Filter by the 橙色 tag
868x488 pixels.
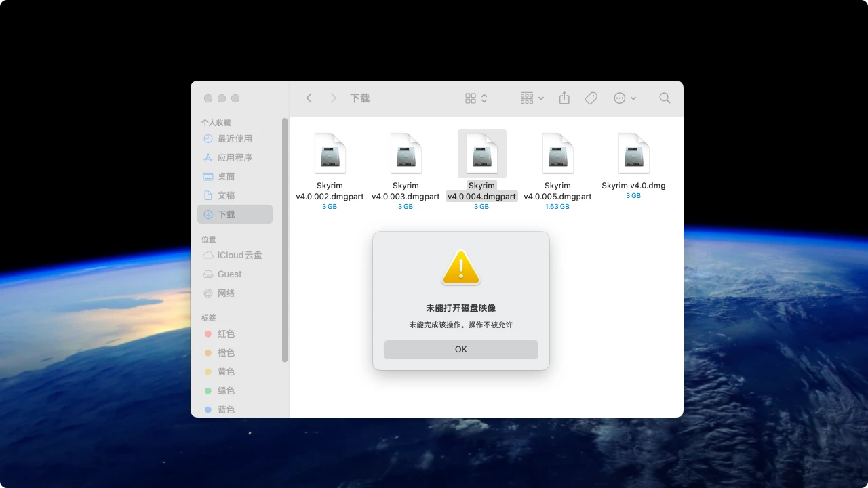tap(235, 352)
